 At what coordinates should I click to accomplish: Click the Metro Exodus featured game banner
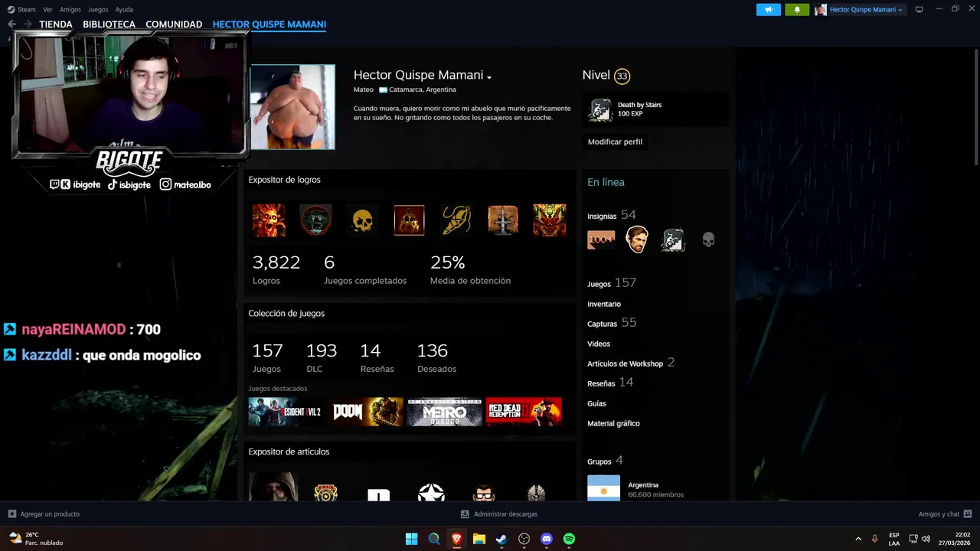click(445, 412)
